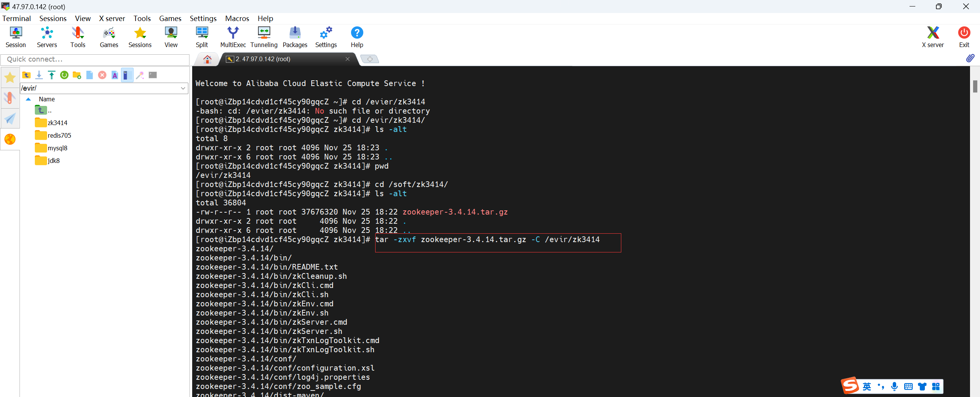Open the View menu in menu bar

coord(83,18)
